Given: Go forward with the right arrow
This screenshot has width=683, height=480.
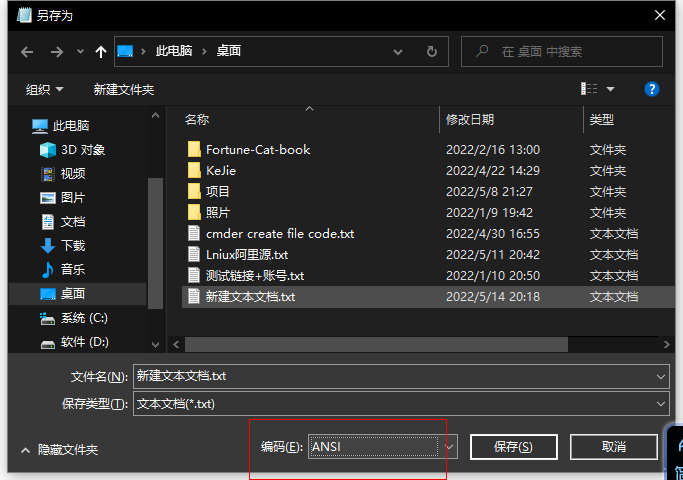Looking at the screenshot, I should click(x=57, y=52).
